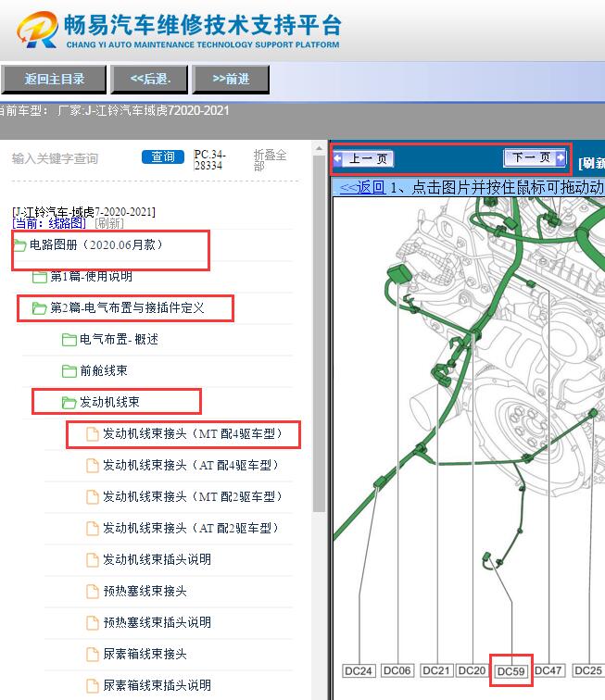Click the [刷新] link under vehicle name
This screenshot has width=605, height=700.
[109, 223]
